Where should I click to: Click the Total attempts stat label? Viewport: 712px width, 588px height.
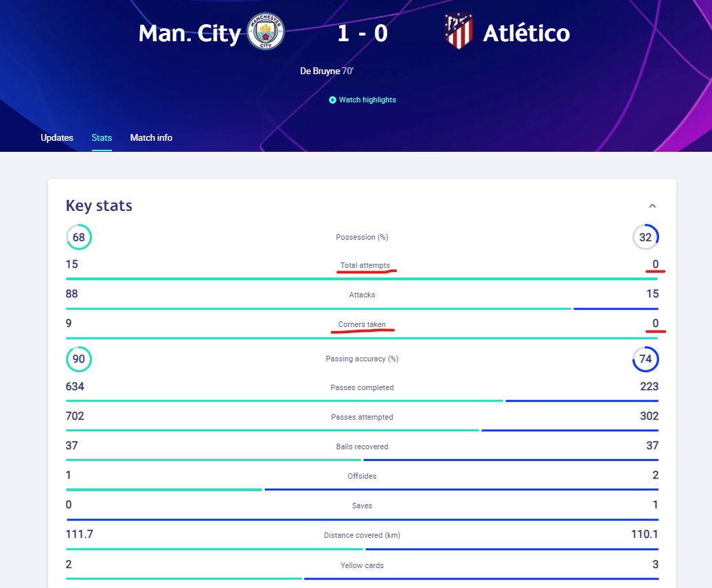coord(365,265)
